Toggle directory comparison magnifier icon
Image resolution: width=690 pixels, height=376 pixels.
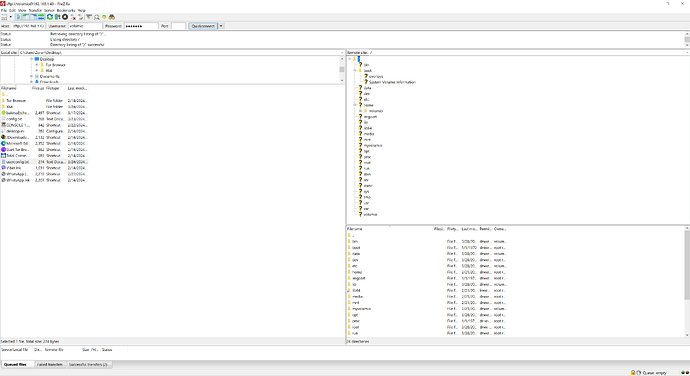[x=97, y=17]
